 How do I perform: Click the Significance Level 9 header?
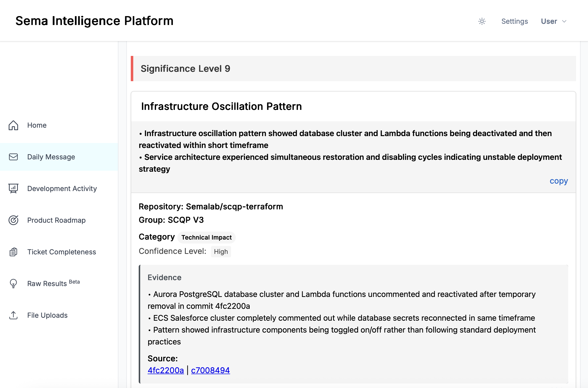coord(353,69)
